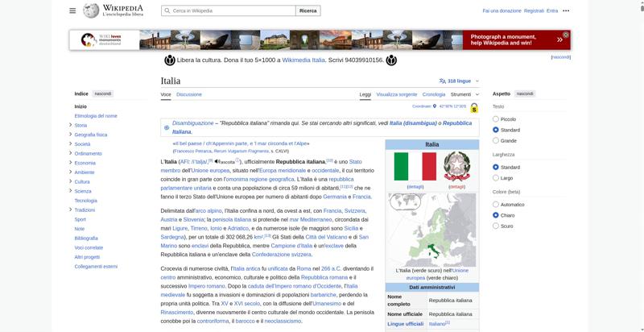The width and height of the screenshot is (644, 332).
Task: Expand the Storia section in the index
Action: coord(71,125)
